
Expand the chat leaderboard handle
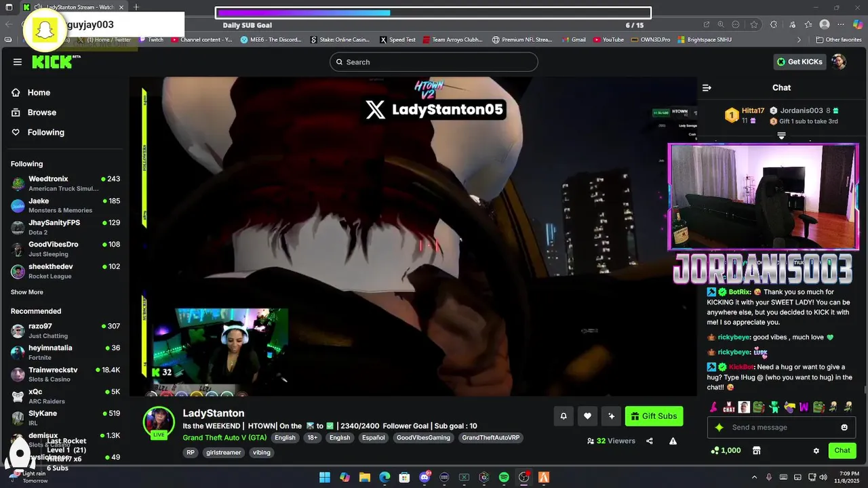(781, 136)
